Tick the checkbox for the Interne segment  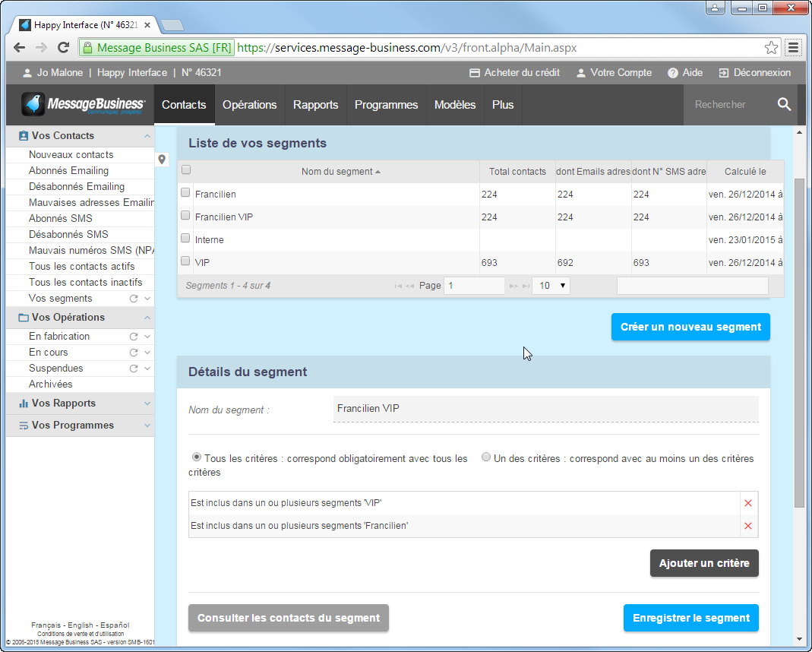tap(185, 239)
